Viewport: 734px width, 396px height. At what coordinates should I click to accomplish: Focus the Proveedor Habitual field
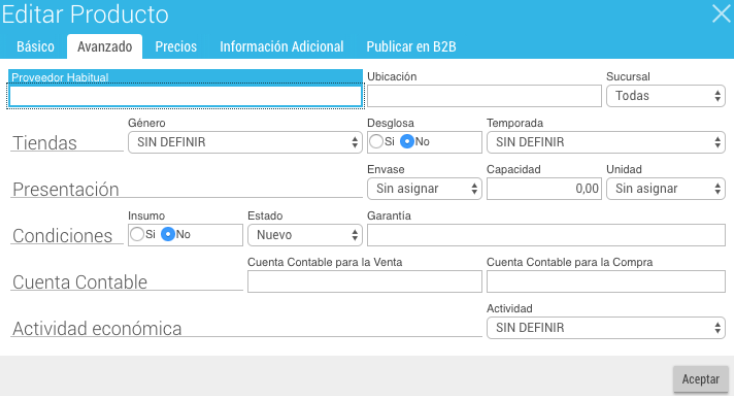185,96
